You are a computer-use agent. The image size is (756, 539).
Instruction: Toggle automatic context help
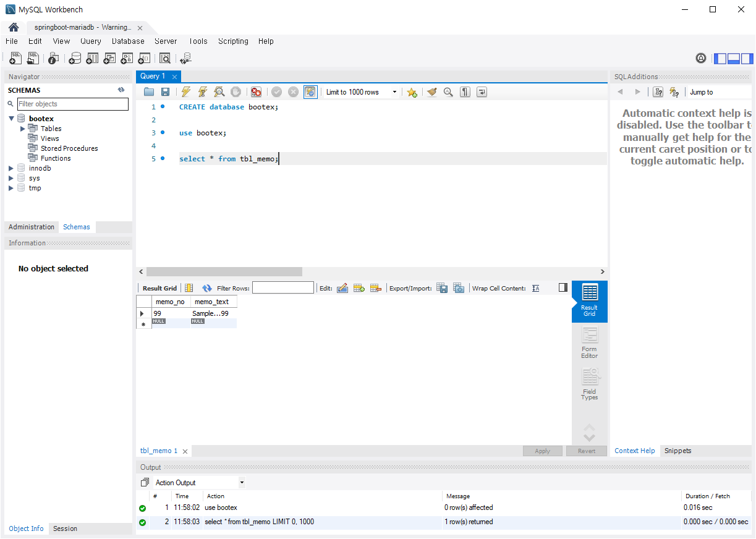pos(674,92)
